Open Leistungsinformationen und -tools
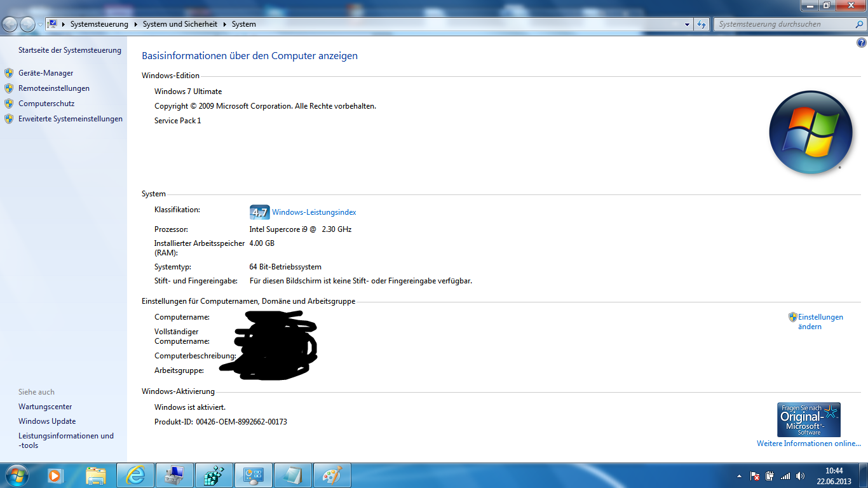Screen dimensions: 868x488 (66, 440)
